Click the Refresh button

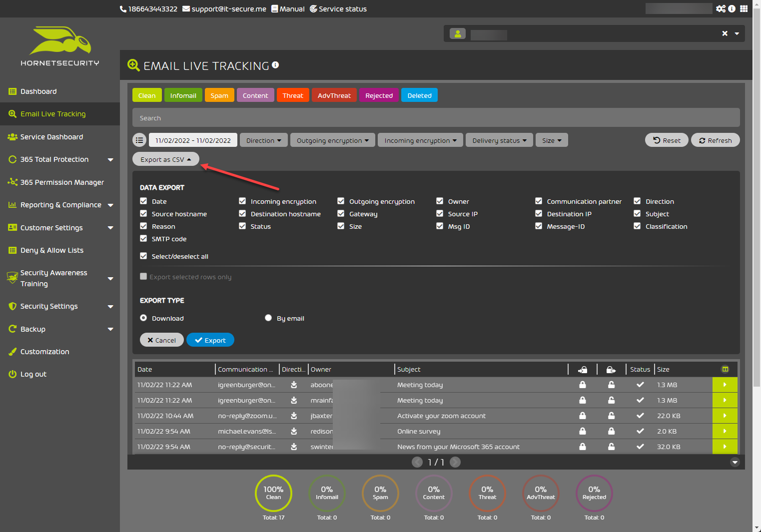pyautogui.click(x=715, y=140)
